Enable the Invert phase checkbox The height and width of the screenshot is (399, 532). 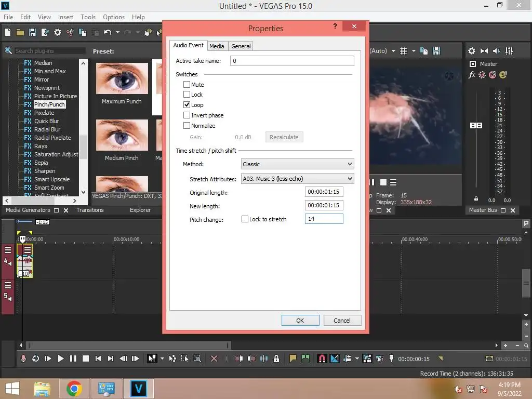(x=187, y=115)
